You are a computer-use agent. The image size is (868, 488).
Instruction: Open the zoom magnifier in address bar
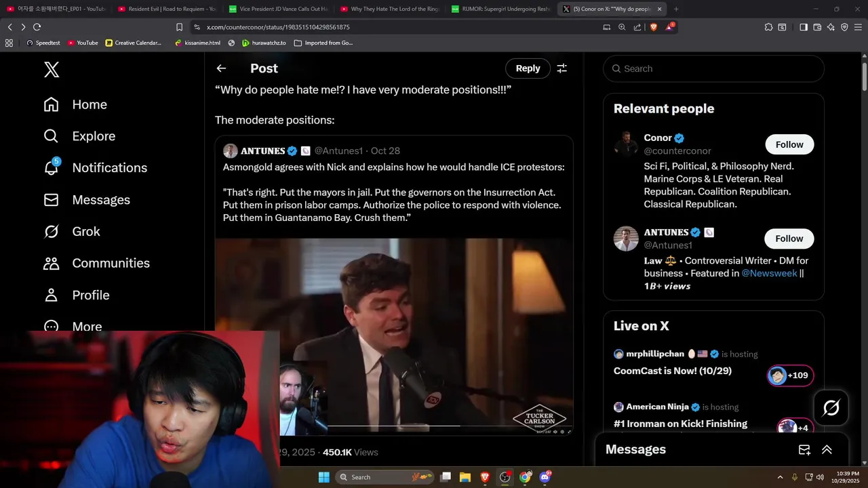pos(622,27)
